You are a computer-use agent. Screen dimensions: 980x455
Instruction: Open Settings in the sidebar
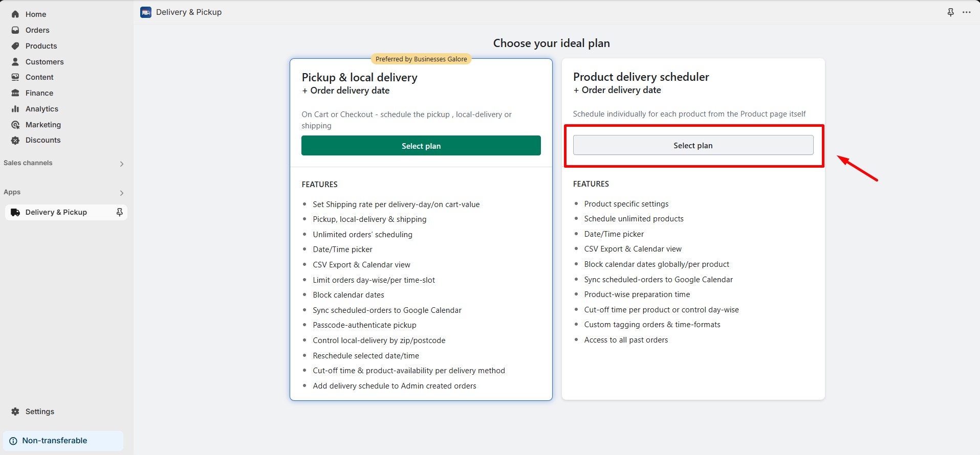39,412
